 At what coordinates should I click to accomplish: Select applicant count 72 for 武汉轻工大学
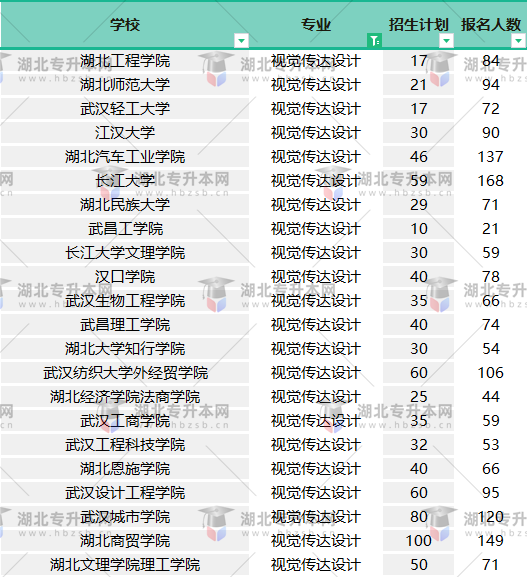pos(491,109)
